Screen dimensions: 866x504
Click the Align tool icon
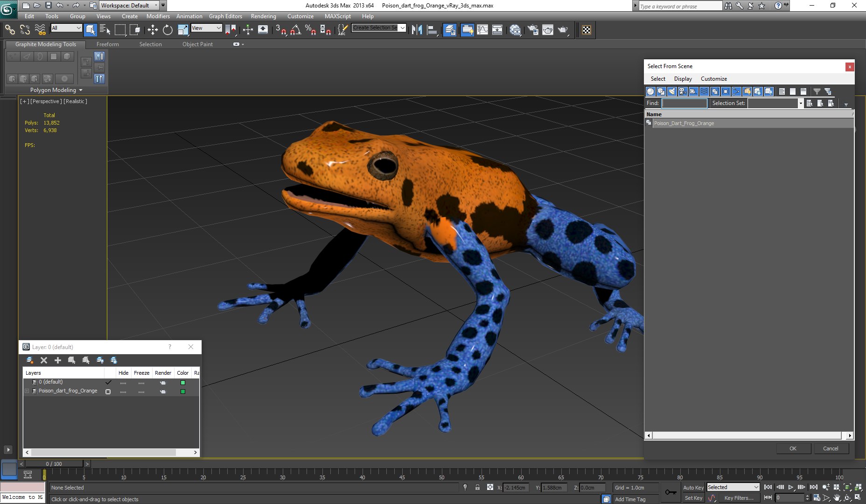pyautogui.click(x=432, y=30)
